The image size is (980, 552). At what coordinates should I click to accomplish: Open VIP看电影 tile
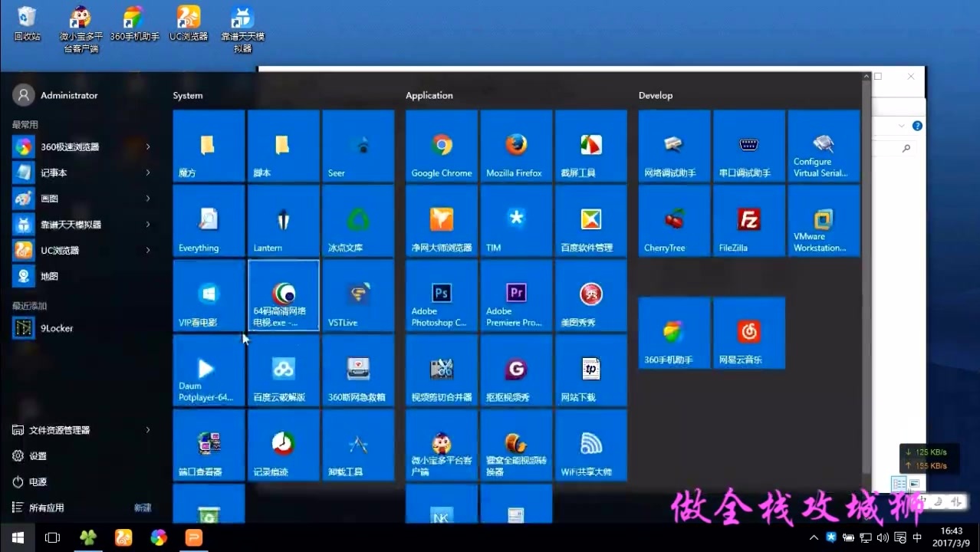(x=209, y=295)
